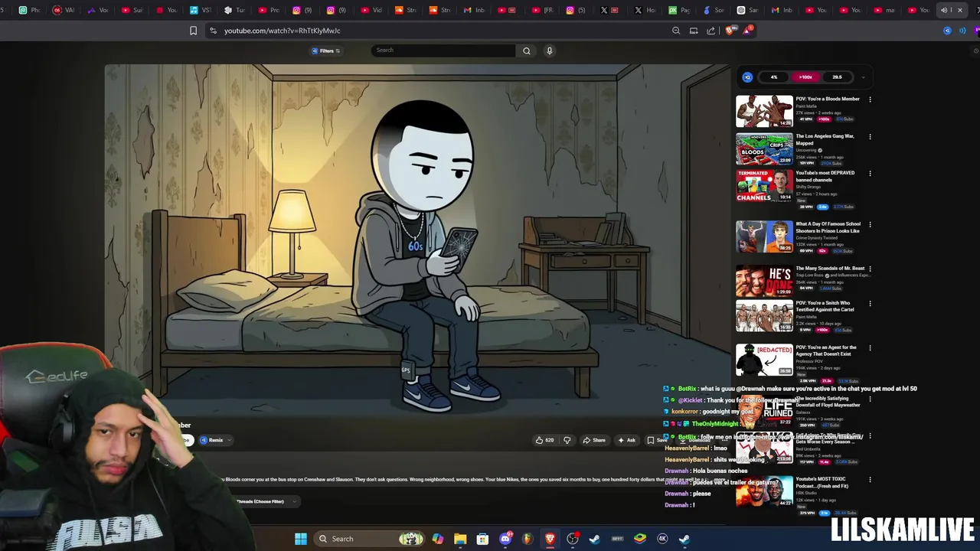This screenshot has width=980, height=551.
Task: Open more options for Los Angeles Gang War video
Action: point(870,137)
